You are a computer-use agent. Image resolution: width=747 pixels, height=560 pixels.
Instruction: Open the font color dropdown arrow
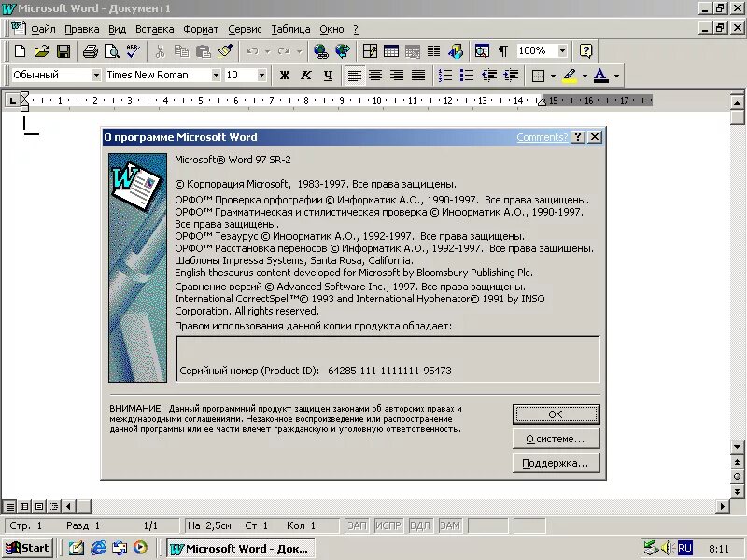(x=616, y=76)
